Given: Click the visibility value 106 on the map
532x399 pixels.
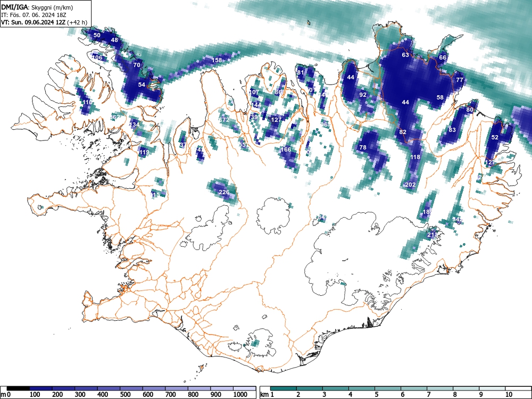Looking at the screenshot, I should tap(97, 57).
